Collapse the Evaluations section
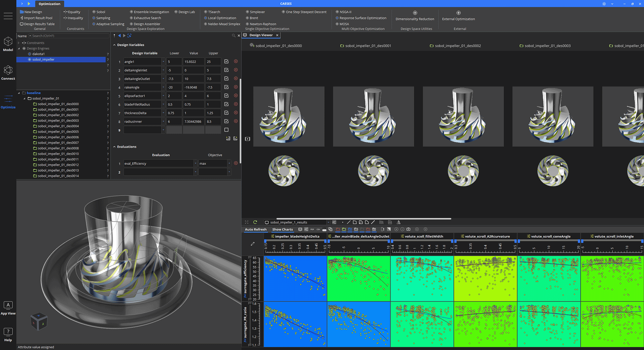Screen dimensions: 644x350 114,147
